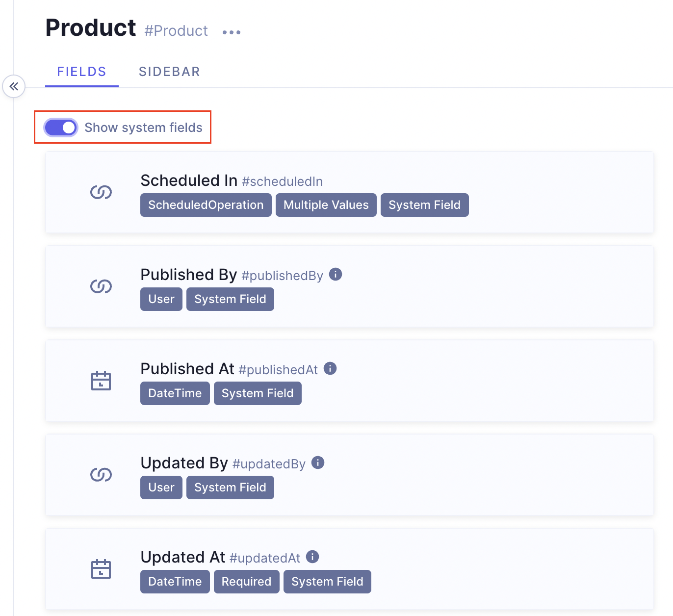Click the ScheduledOperation tag
Screen dimensions: 673x616
(x=206, y=205)
